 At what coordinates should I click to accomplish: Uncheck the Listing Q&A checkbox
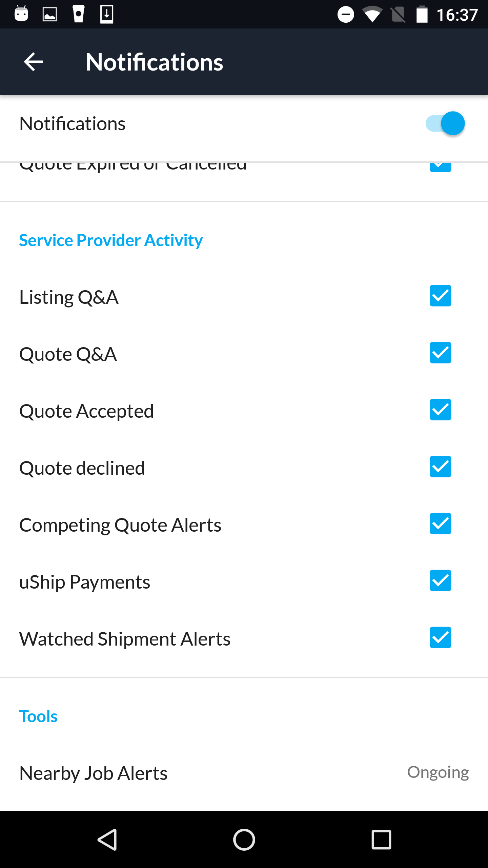440,296
